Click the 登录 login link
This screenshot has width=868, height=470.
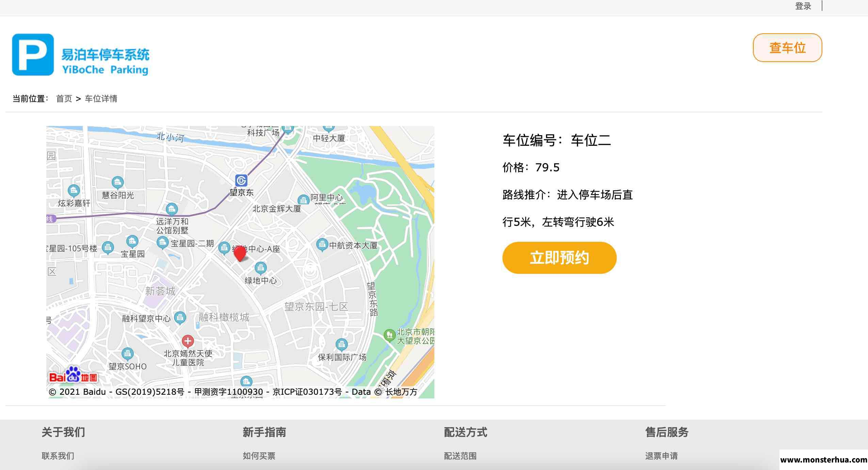803,6
